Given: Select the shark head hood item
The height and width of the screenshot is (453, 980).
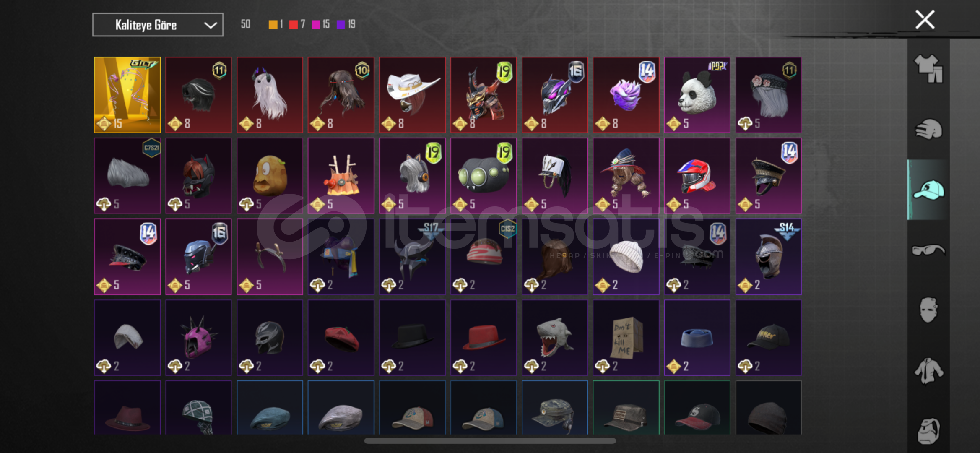Looking at the screenshot, I should (x=554, y=337).
